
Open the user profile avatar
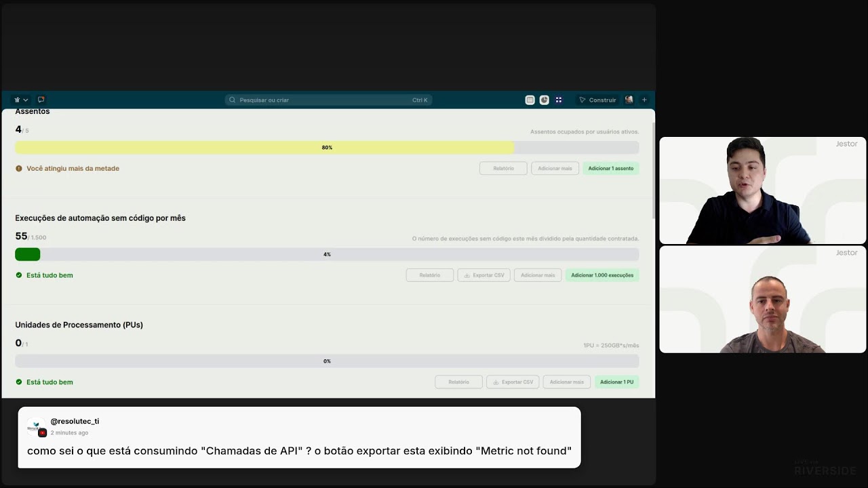click(x=629, y=100)
